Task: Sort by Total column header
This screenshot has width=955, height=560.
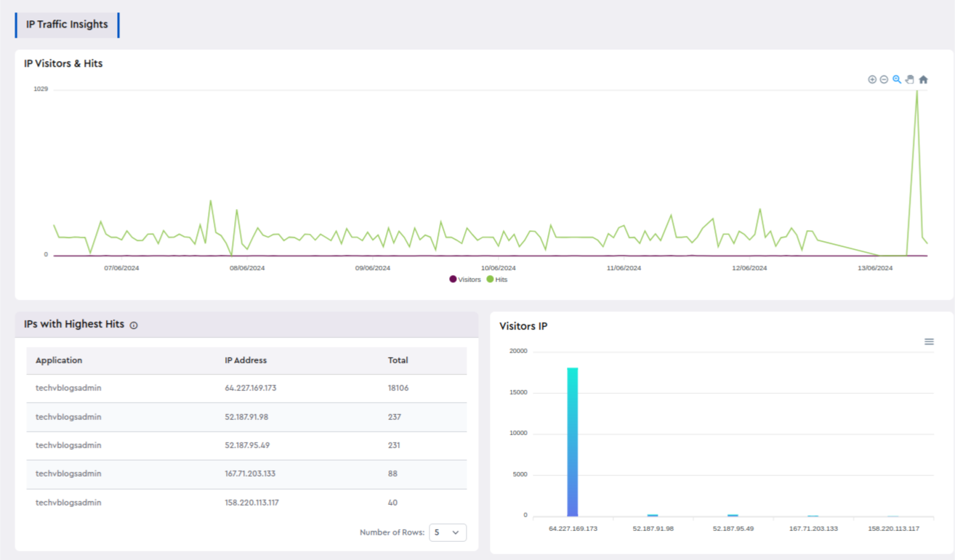Action: 398,360
